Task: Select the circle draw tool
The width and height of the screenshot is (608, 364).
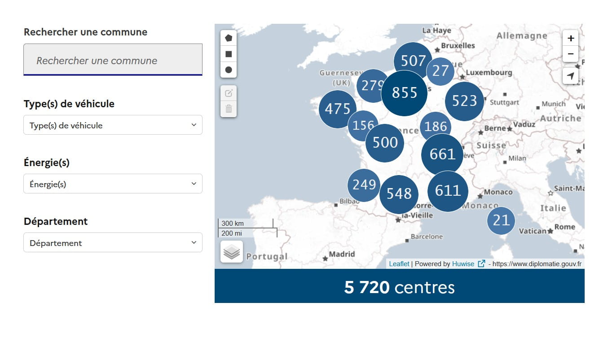Action: [229, 70]
